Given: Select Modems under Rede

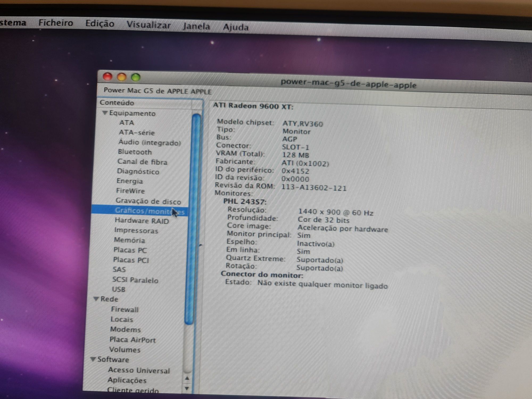Looking at the screenshot, I should tap(125, 329).
